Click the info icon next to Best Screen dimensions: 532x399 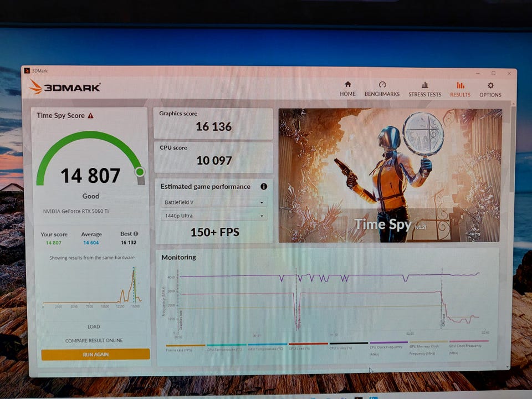[136, 234]
